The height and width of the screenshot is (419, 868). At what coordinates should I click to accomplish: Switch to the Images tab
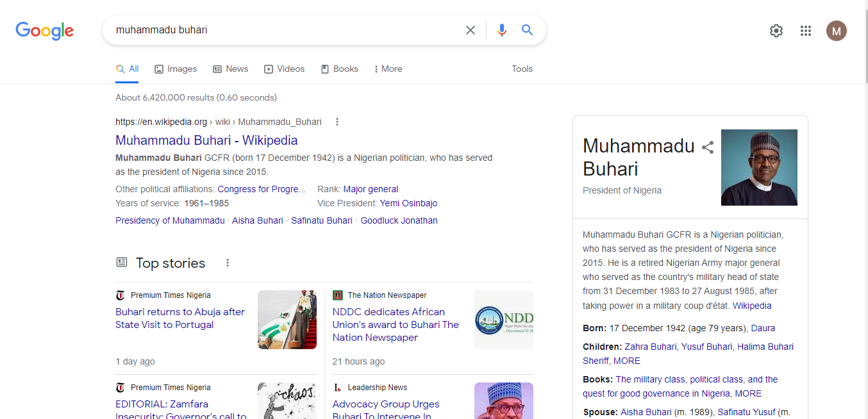click(175, 69)
